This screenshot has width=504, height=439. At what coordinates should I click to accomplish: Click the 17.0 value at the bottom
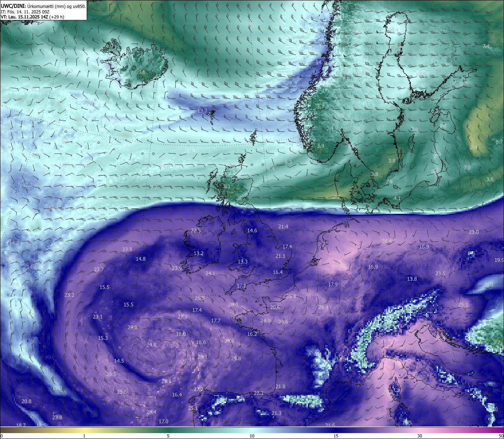163,422
